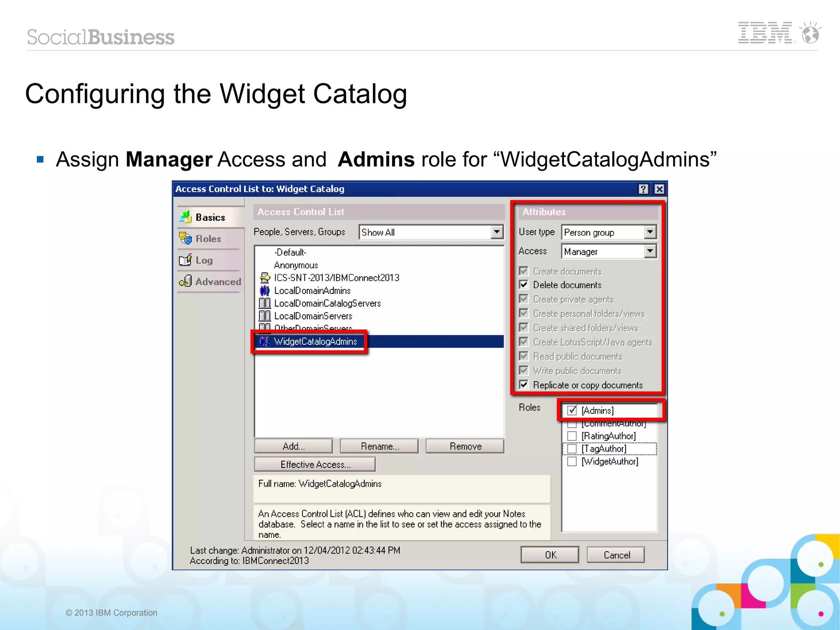
Task: Toggle the Create personal folders/views checkbox
Action: point(524,313)
